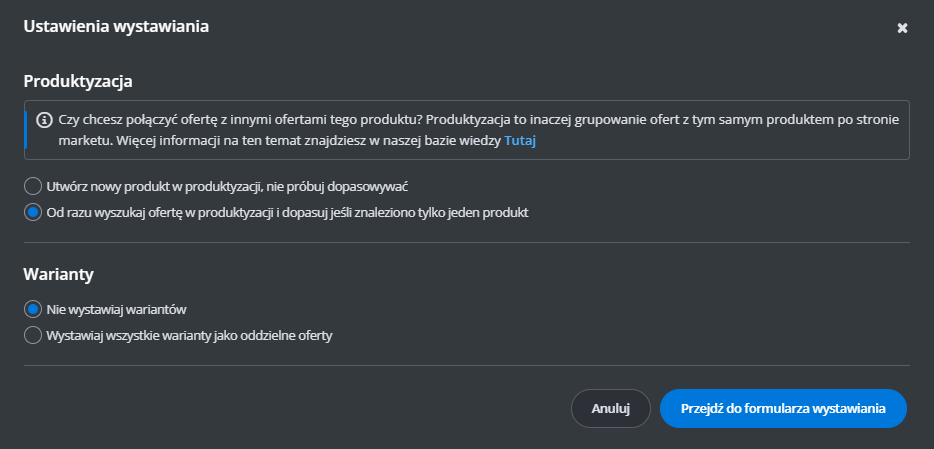Viewport: 934px width, 449px height.
Task: Click Przejdź do formularza wystawiania button
Action: 783,408
